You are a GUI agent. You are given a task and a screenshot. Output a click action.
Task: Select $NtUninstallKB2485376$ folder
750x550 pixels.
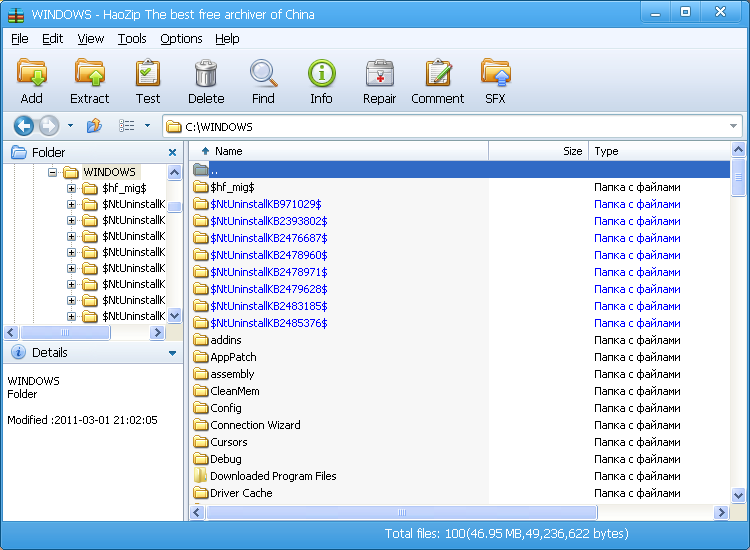coord(269,323)
